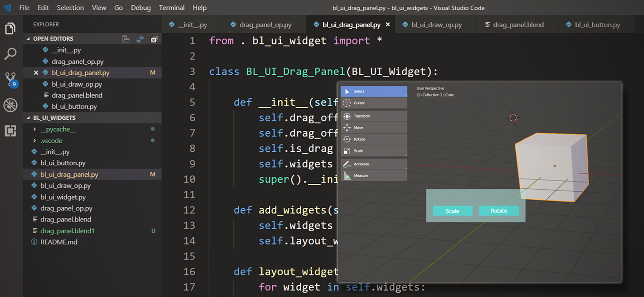644x297 pixels.
Task: Save All editors using the Open Editors toolbar
Action: point(140,39)
